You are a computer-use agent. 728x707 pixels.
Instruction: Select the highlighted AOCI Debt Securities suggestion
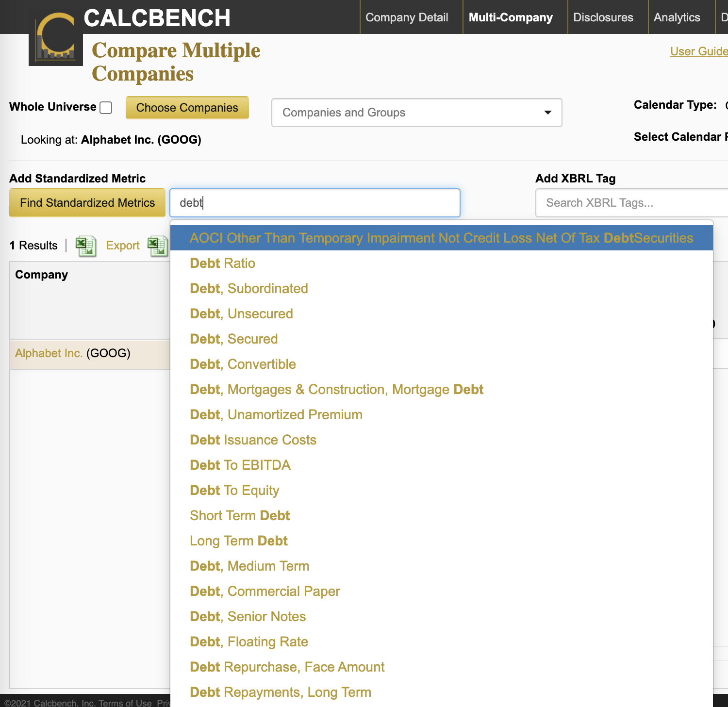441,238
